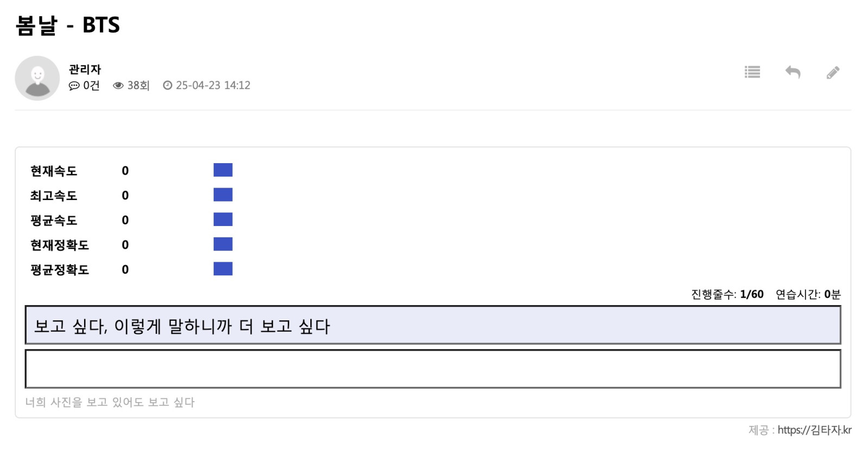The width and height of the screenshot is (868, 465).
Task: Click the 평균속도 blue bar
Action: 223,219
